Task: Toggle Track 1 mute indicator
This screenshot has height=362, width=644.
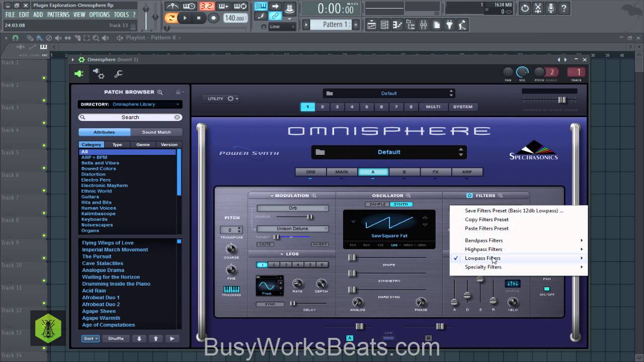Action: 44,78
